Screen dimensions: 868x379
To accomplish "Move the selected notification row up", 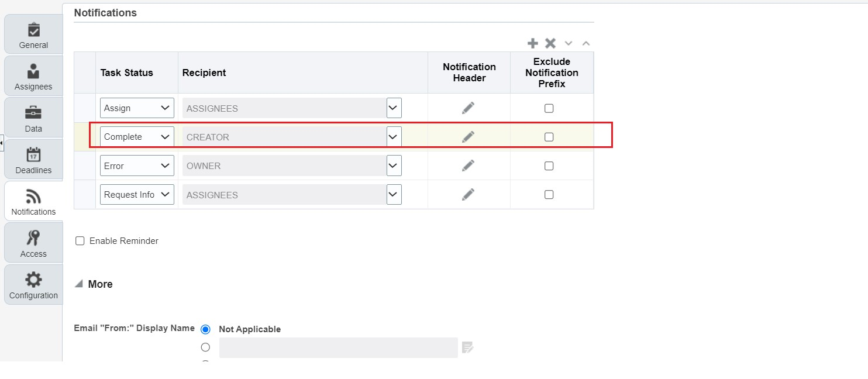I will tap(585, 43).
